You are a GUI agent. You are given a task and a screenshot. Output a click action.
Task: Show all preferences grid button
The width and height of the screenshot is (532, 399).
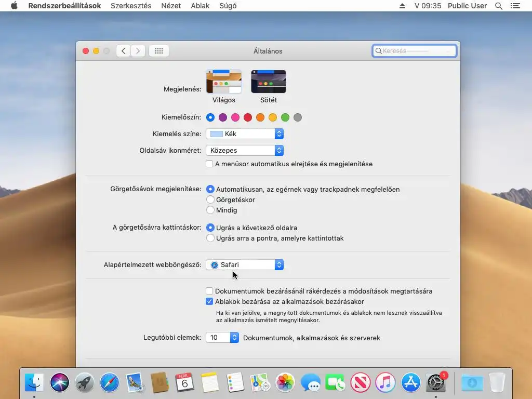(x=159, y=51)
